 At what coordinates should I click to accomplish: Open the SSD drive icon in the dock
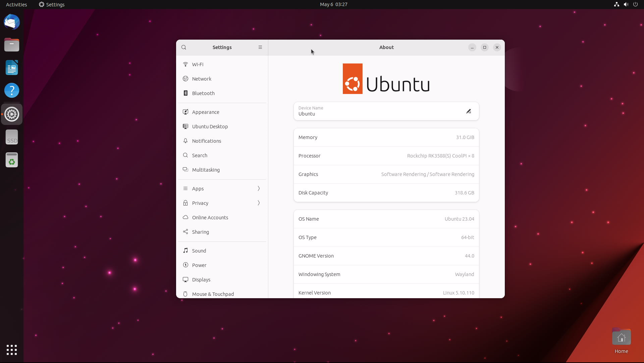click(x=12, y=137)
